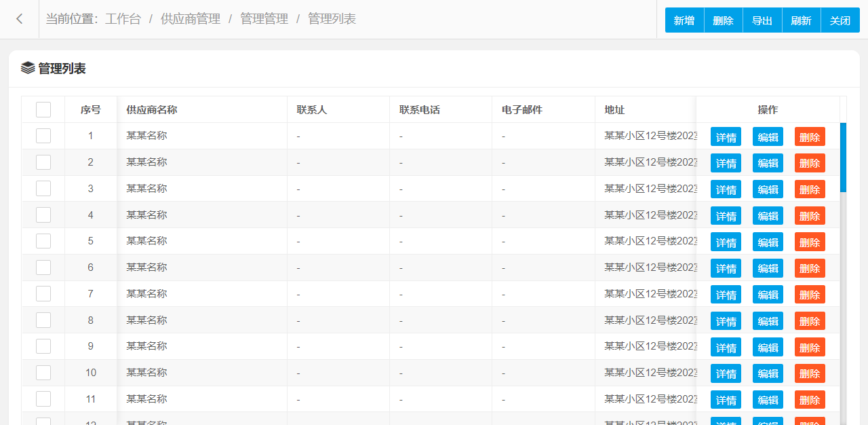The width and height of the screenshot is (868, 425).
Task: Toggle the select-all checkbox in table header
Action: (43, 109)
